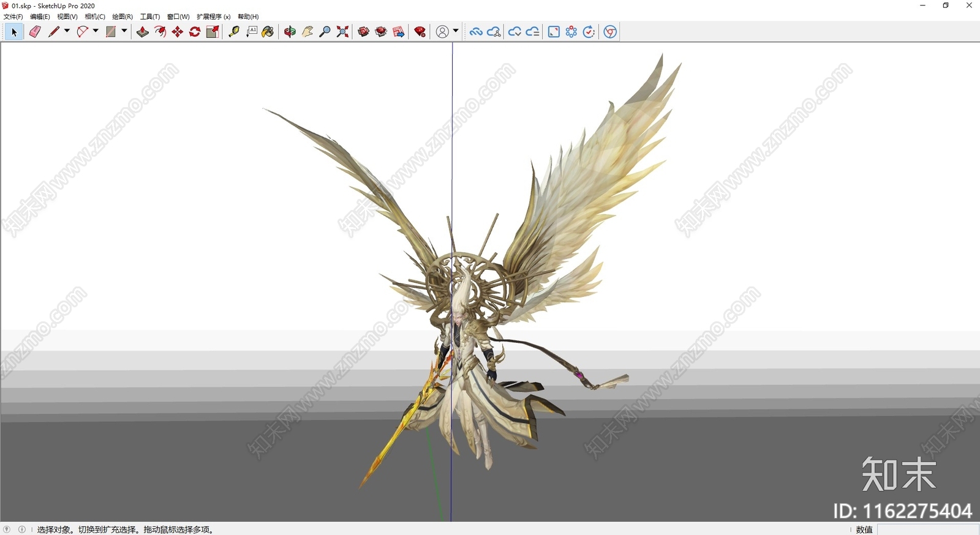
Task: Choose the Move tool
Action: [x=178, y=32]
